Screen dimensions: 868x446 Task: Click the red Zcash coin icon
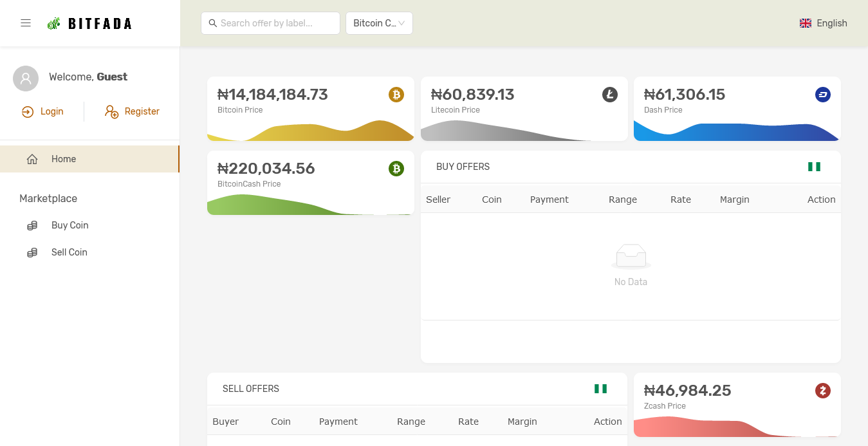pyautogui.click(x=822, y=391)
